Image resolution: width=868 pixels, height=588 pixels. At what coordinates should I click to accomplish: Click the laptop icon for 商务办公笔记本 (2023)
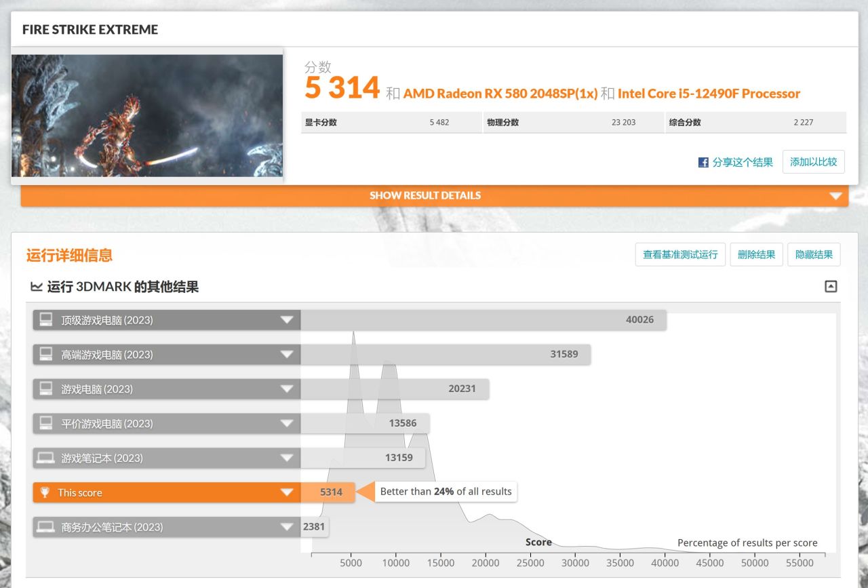(46, 527)
